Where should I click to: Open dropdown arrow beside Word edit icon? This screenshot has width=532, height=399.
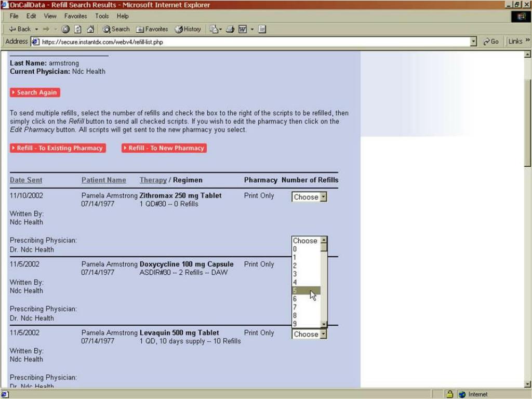coord(252,29)
